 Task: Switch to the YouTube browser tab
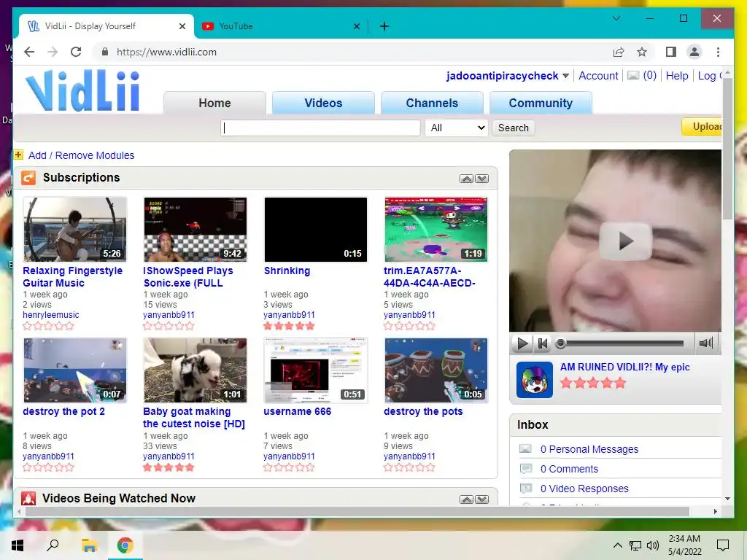point(281,26)
